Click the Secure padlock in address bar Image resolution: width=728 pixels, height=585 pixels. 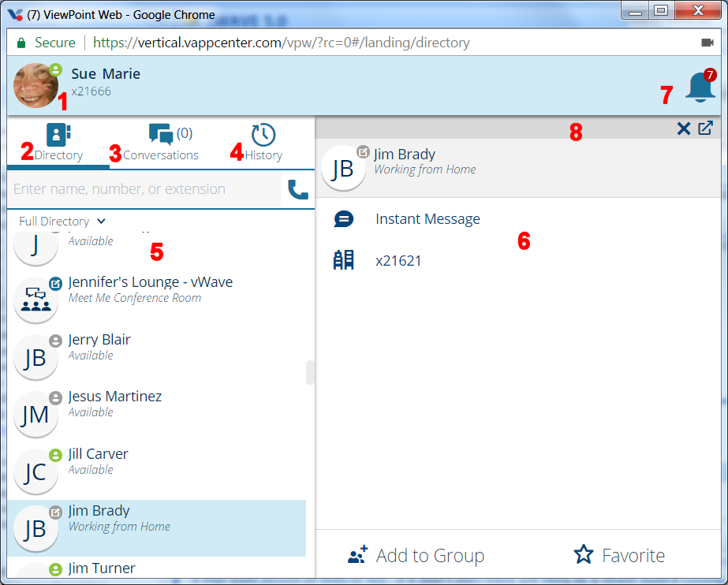tap(21, 43)
